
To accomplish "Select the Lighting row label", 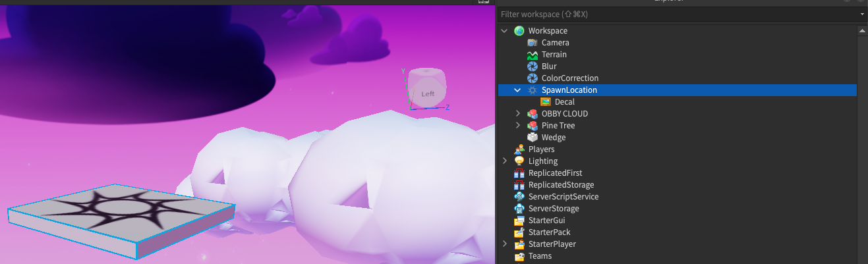I will [x=543, y=161].
